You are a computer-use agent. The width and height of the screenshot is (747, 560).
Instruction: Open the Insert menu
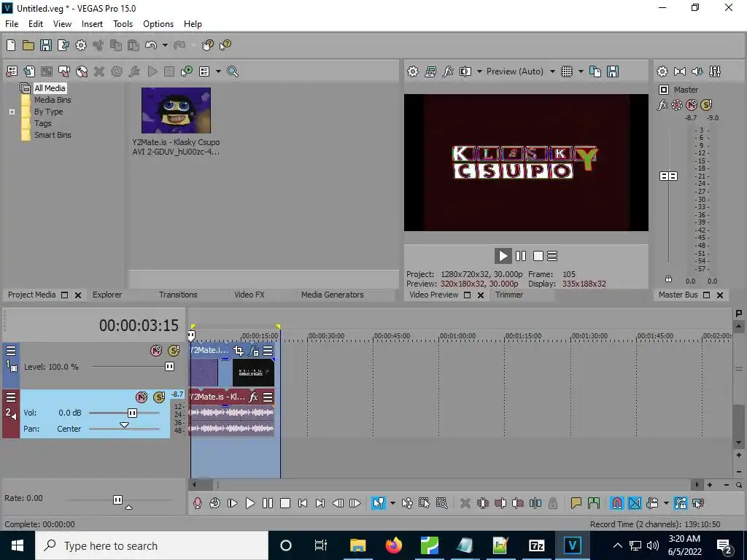[92, 24]
